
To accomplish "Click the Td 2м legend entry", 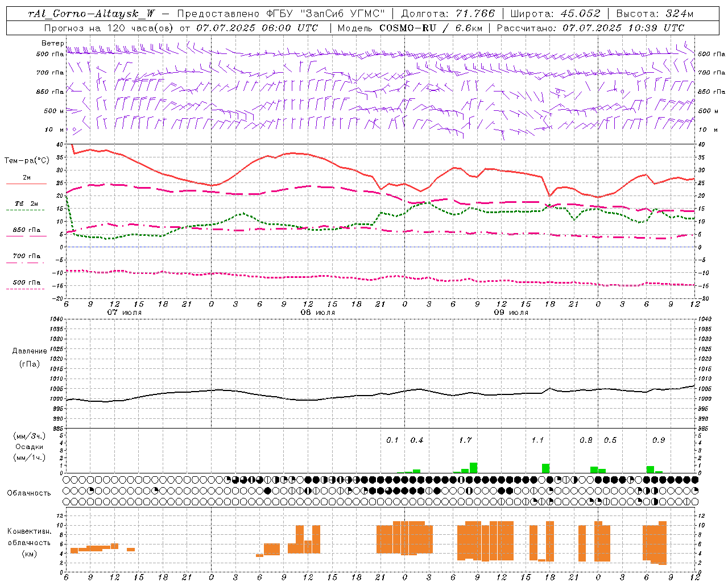I will (x=27, y=203).
